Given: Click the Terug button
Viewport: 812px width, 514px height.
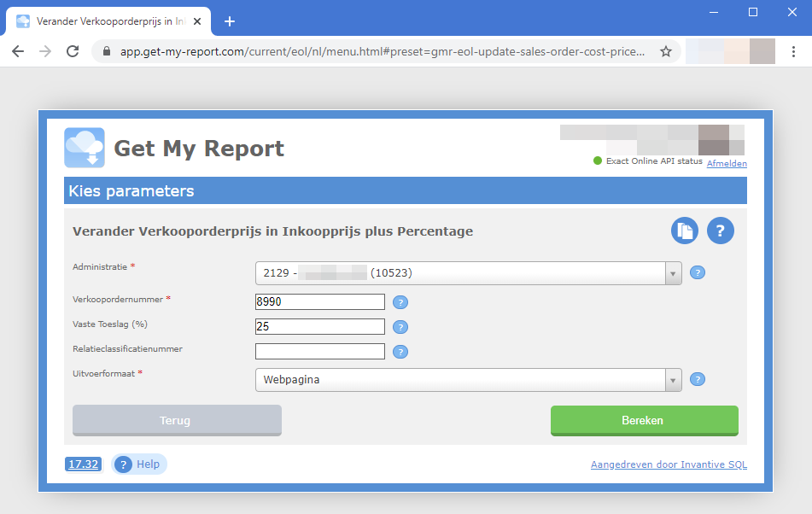Looking at the screenshot, I should pyautogui.click(x=177, y=420).
